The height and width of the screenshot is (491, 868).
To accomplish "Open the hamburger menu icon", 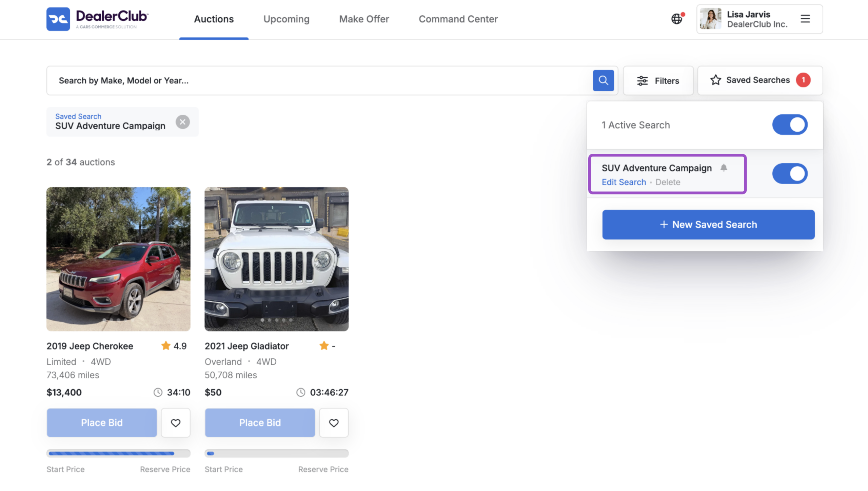I will [x=805, y=19].
